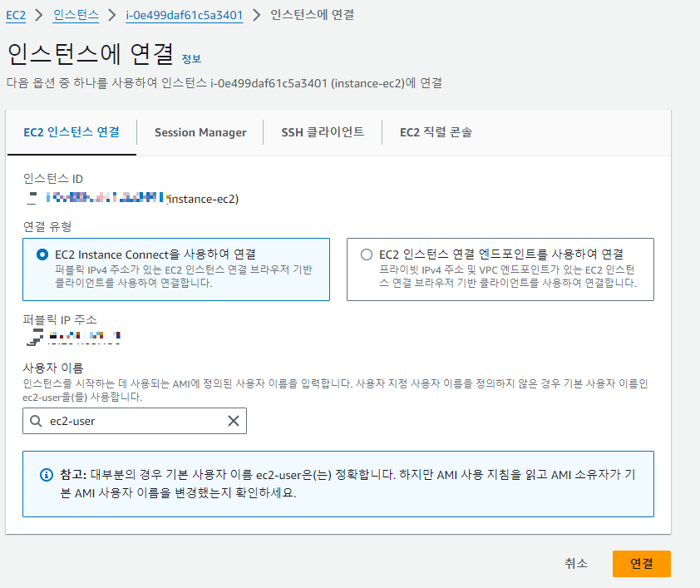The height and width of the screenshot is (588, 700).
Task: Click the info icon in the 참고 note
Action: pos(47,475)
